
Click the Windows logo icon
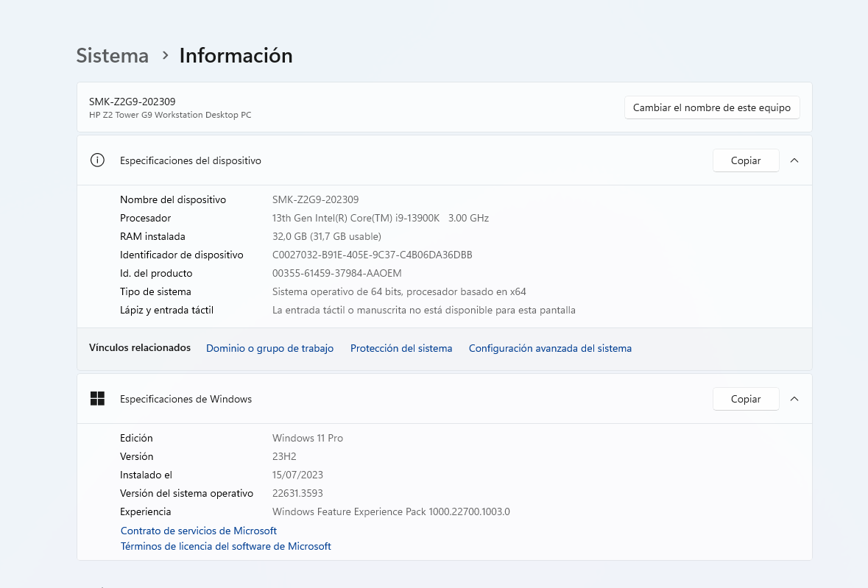tap(97, 399)
